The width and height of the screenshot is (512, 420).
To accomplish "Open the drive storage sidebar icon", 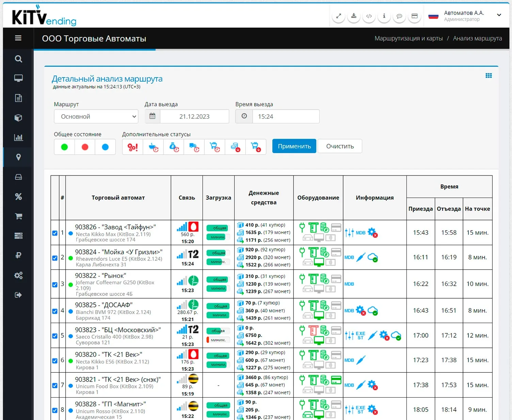I will click(x=18, y=177).
